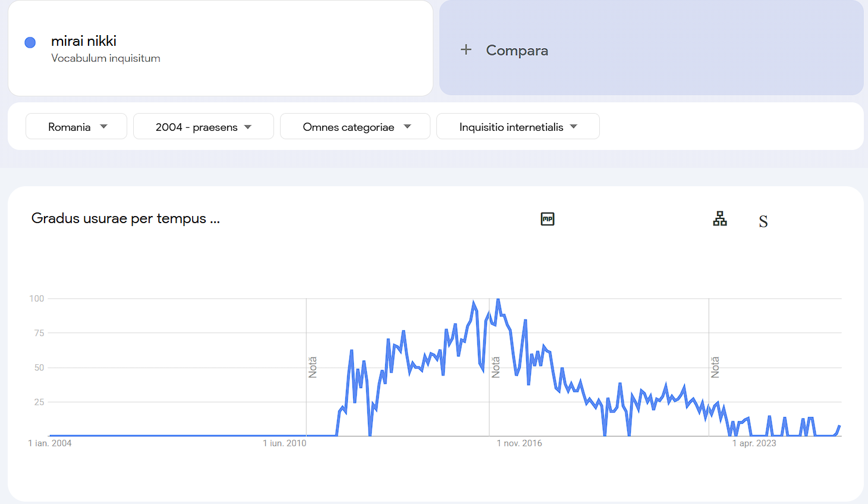The image size is (868, 504).
Task: Click the 1 ian. 2004 axis label
Action: (x=50, y=443)
